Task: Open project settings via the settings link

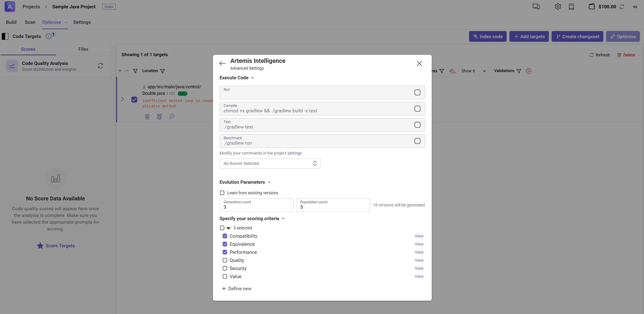Action: pos(294,153)
